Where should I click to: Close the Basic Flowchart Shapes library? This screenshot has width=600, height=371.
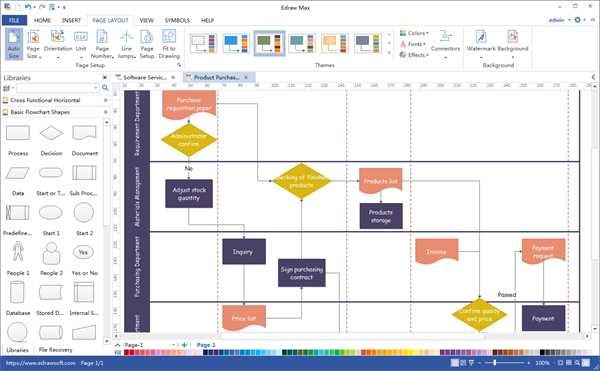106,112
